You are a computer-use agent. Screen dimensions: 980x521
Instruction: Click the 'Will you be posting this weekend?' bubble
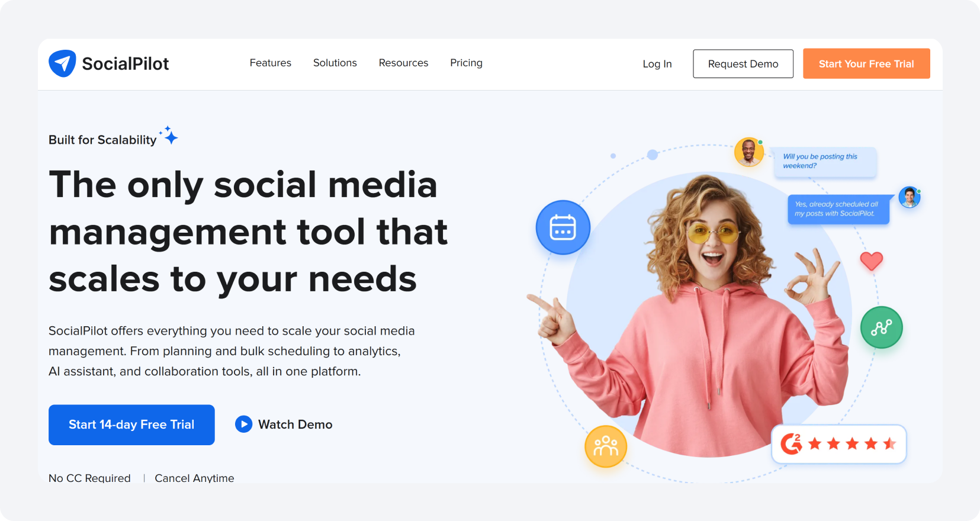(825, 162)
